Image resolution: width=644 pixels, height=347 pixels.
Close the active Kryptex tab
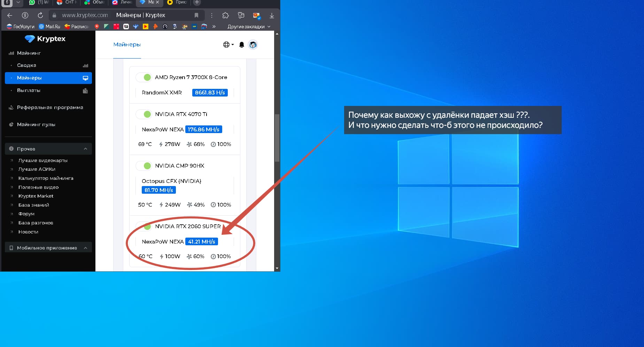pos(157,2)
